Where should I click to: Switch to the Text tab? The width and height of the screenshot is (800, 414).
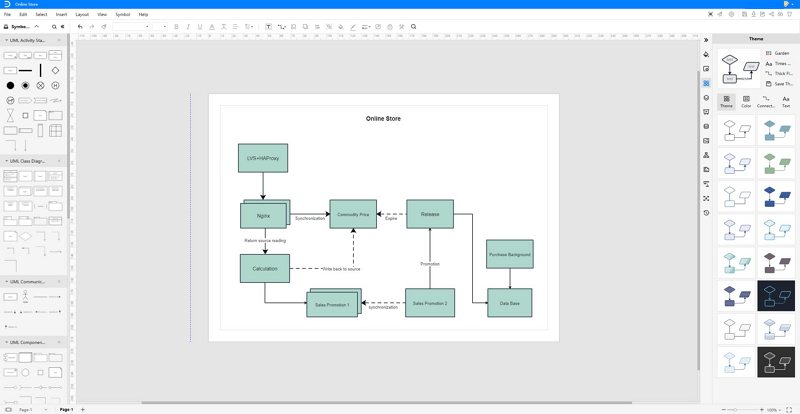(x=786, y=102)
